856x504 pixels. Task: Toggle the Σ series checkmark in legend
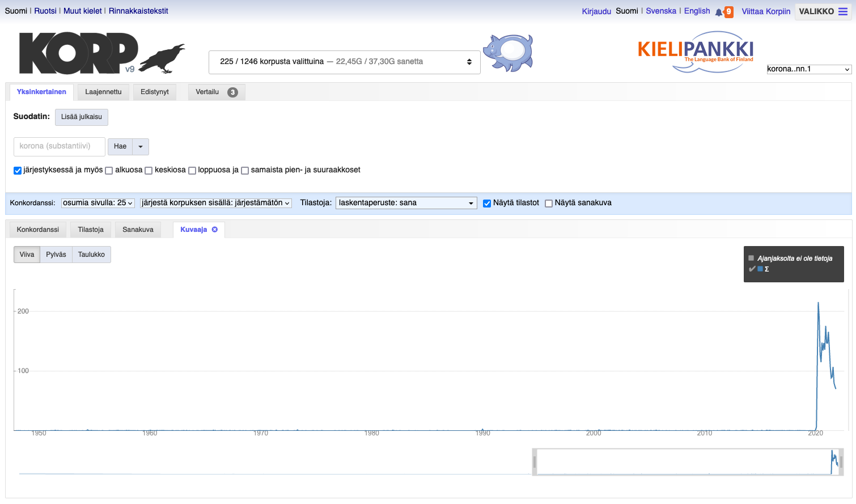pyautogui.click(x=752, y=269)
